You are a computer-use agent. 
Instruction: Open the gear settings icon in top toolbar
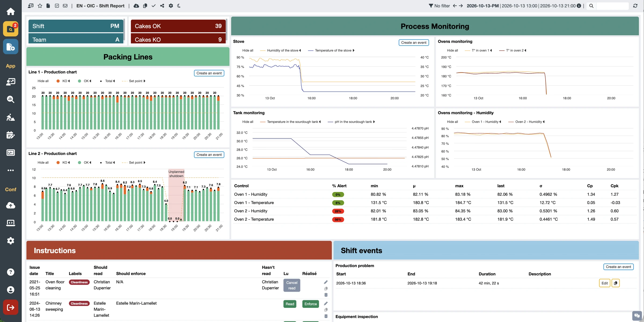[171, 6]
